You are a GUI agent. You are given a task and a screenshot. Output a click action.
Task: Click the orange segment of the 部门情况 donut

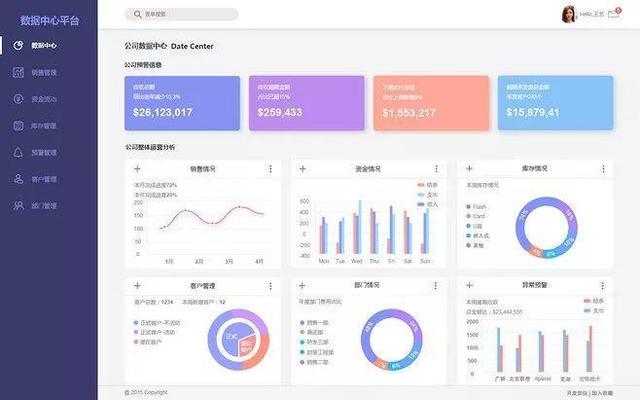tap(380, 363)
